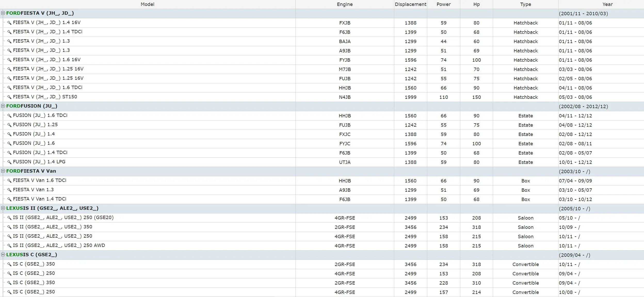This screenshot has width=644, height=297.
Task: Click magnifier icon for FUSION 1.6 TDCi
Action: [x=9, y=116]
